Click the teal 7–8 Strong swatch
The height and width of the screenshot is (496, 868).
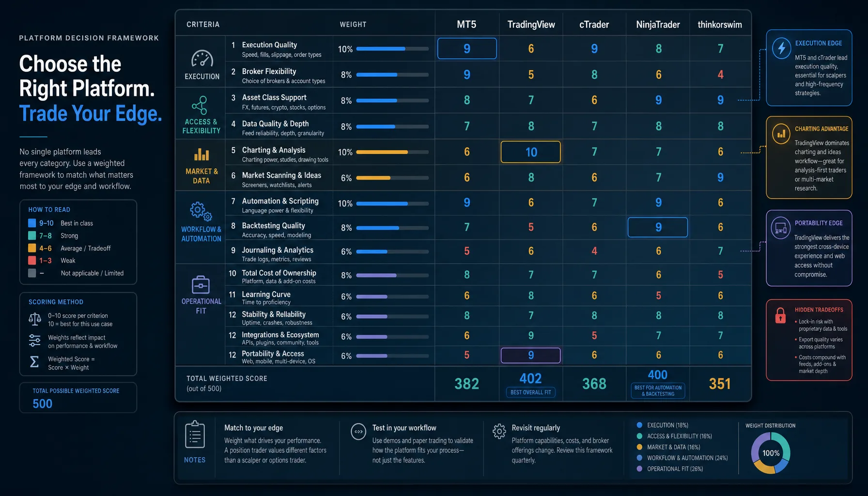[x=32, y=235]
